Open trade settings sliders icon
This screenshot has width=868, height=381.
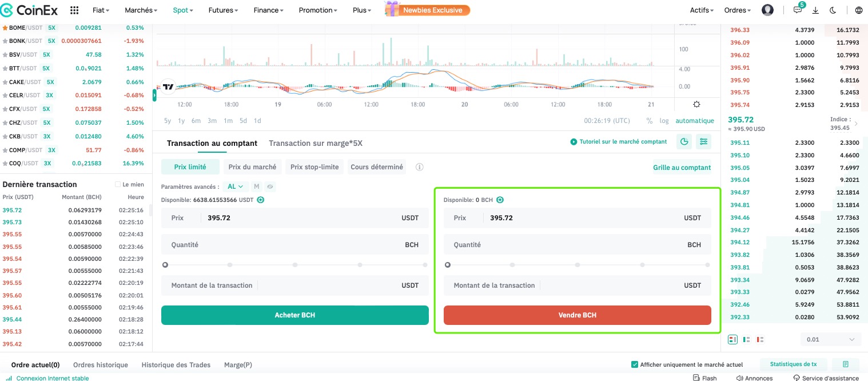tap(703, 142)
